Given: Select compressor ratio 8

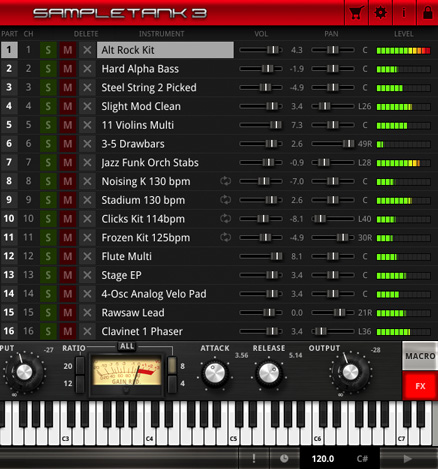Looking at the screenshot, I should click(x=172, y=366).
